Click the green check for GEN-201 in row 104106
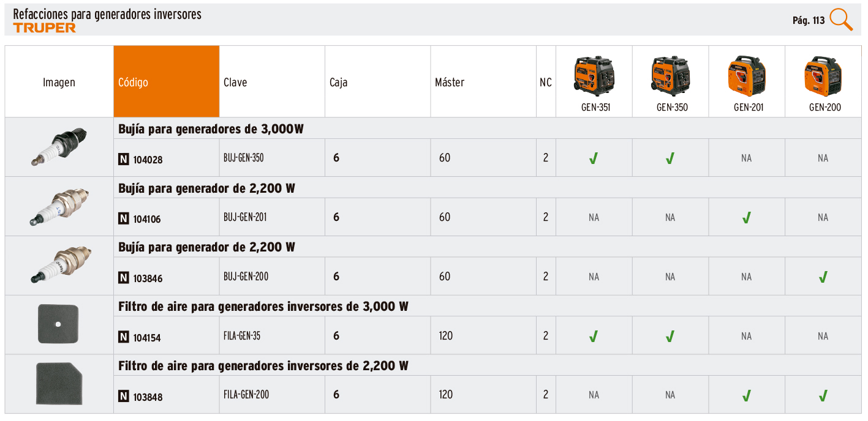Image resolution: width=868 pixels, height=421 pixels. 746,218
